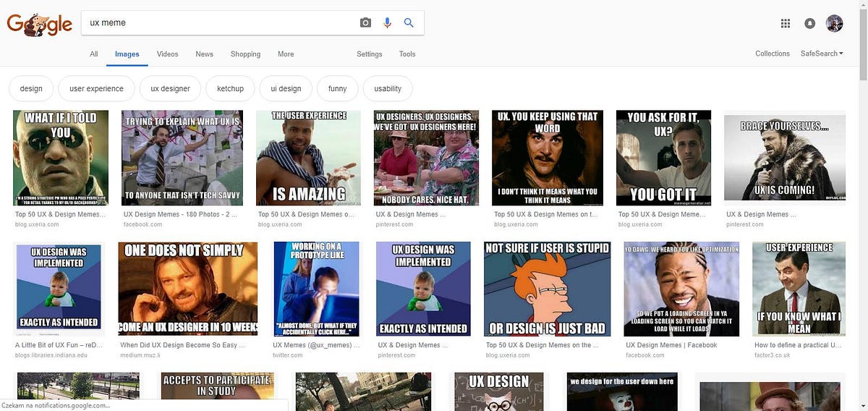Open 'we design for the user' clown meme
868x411 pixels.
[x=621, y=391]
